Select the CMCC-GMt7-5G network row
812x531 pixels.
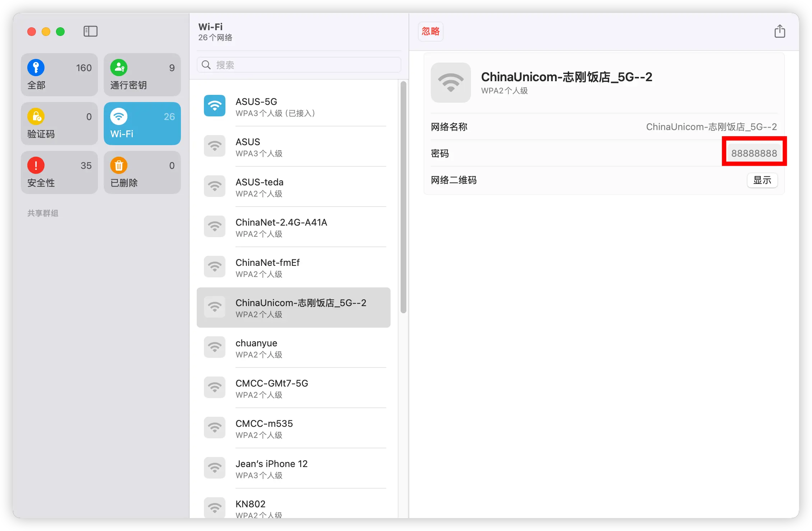[294, 388]
